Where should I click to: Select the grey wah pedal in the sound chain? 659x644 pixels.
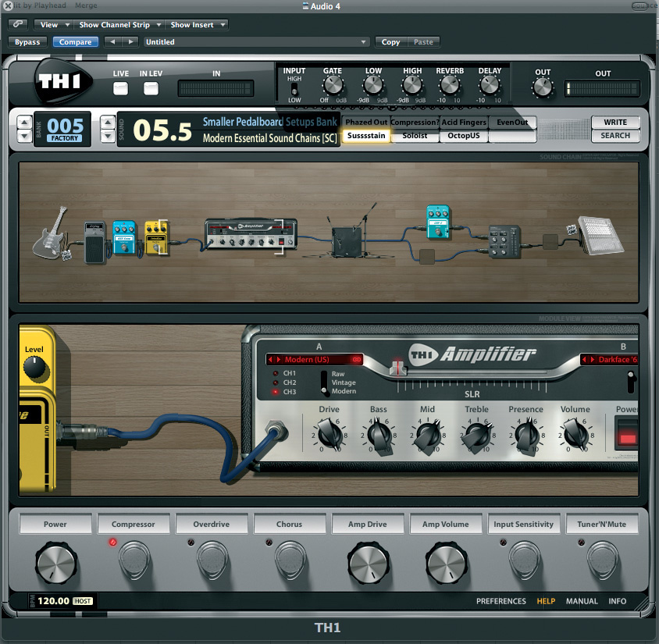point(94,243)
